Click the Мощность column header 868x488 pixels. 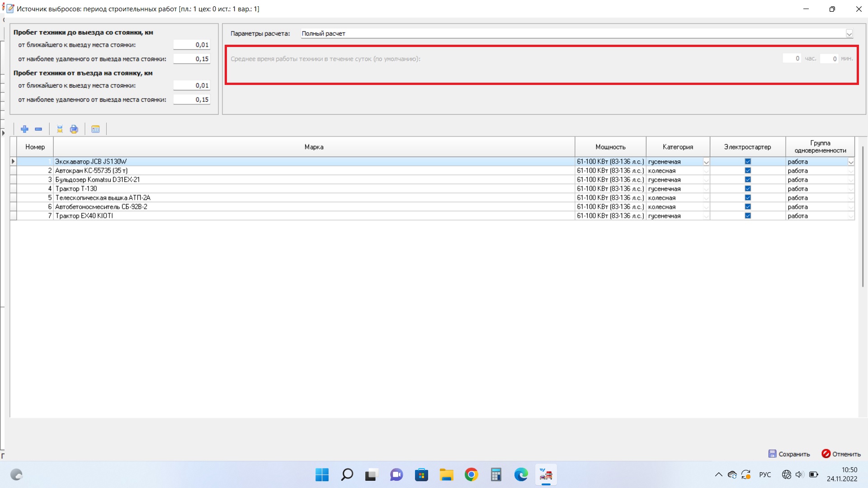[610, 147]
